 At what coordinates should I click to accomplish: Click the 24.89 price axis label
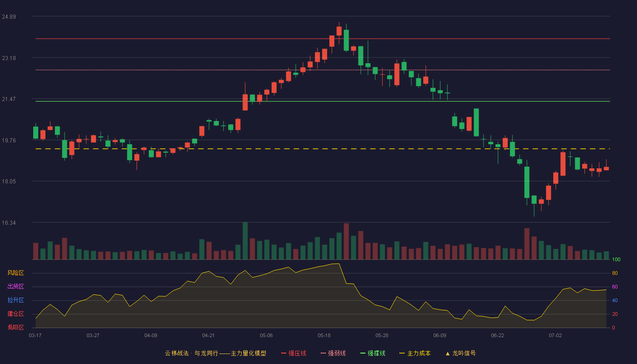tap(9, 17)
